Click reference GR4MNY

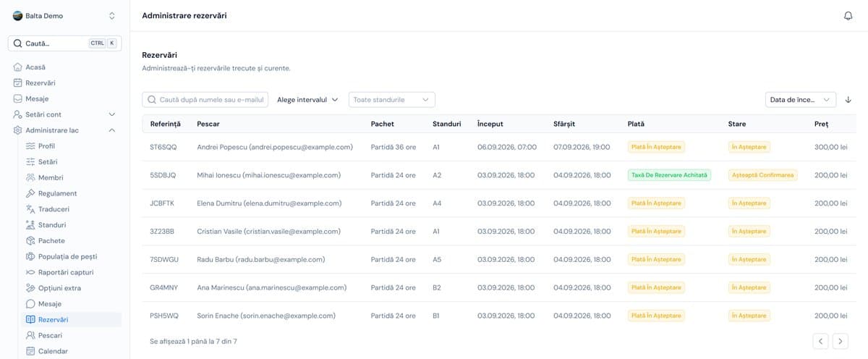coord(163,287)
